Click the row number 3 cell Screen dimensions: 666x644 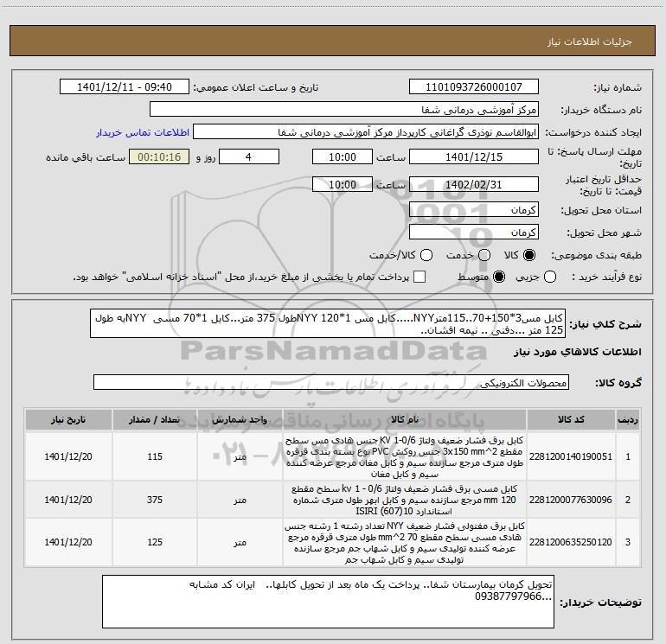coord(628,542)
